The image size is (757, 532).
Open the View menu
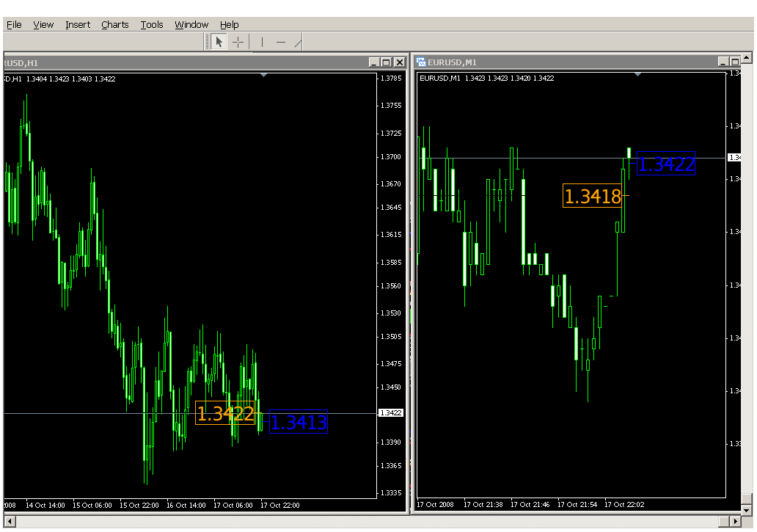(x=43, y=25)
